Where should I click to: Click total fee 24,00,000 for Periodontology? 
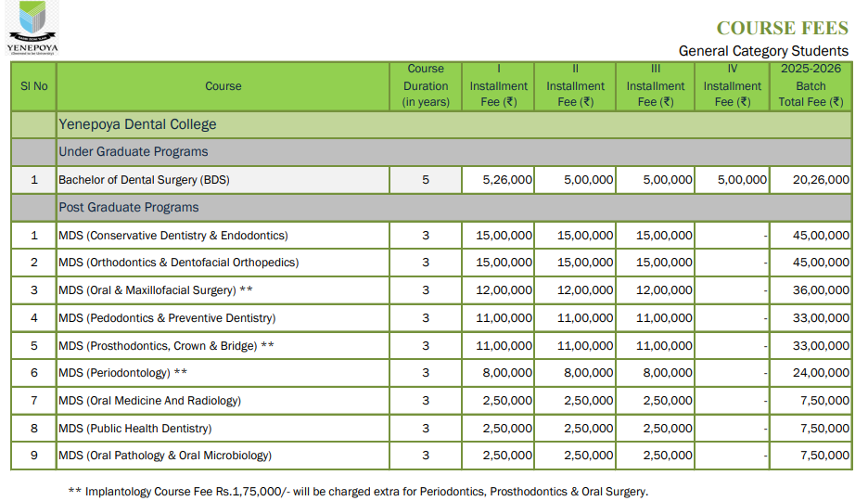pyautogui.click(x=820, y=373)
